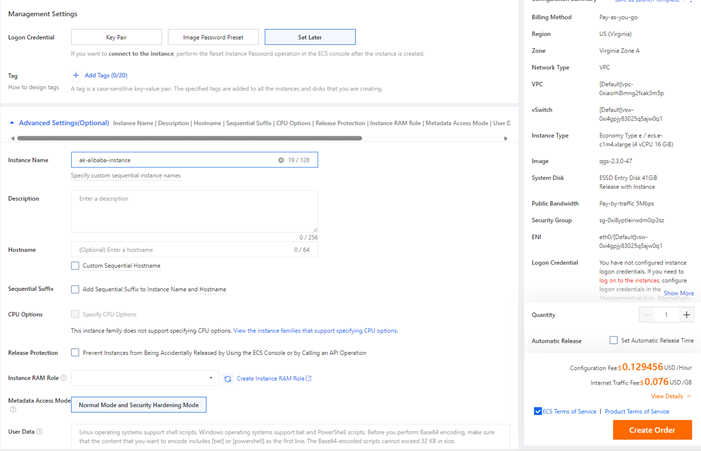Click Instance RAM Role help icon
Image resolution: width=701 pixels, height=451 pixels.
coord(63,378)
